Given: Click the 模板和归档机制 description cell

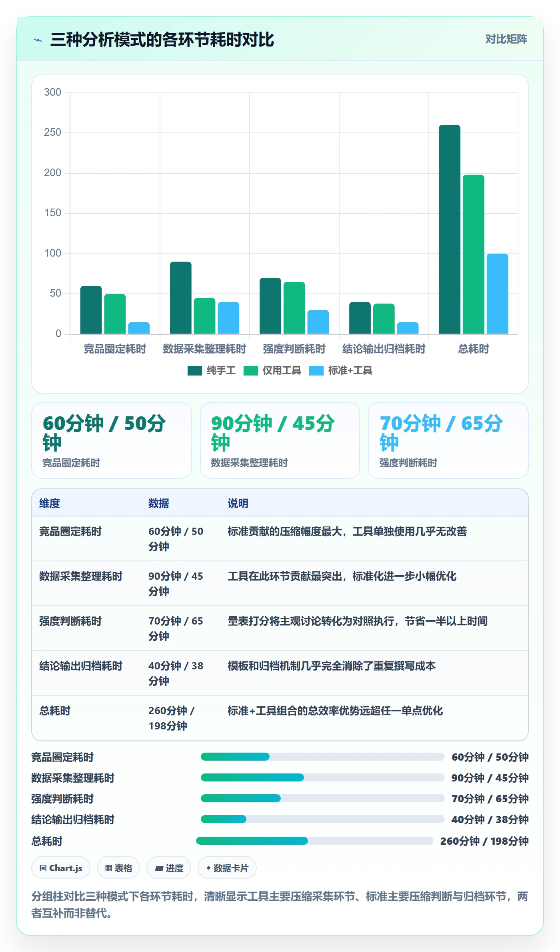Looking at the screenshot, I should pyautogui.click(x=332, y=666).
